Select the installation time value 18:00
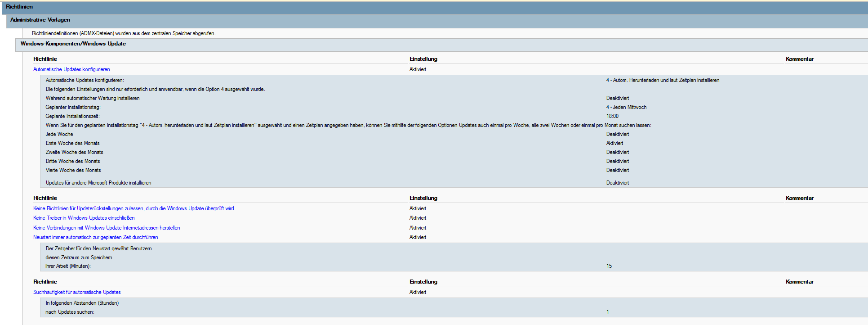Screen dimensions: 868x325 (612, 116)
